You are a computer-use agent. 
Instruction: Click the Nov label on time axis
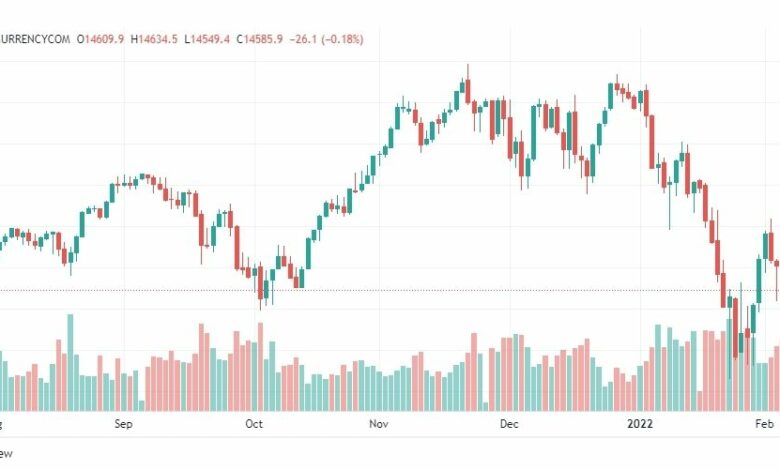379,424
